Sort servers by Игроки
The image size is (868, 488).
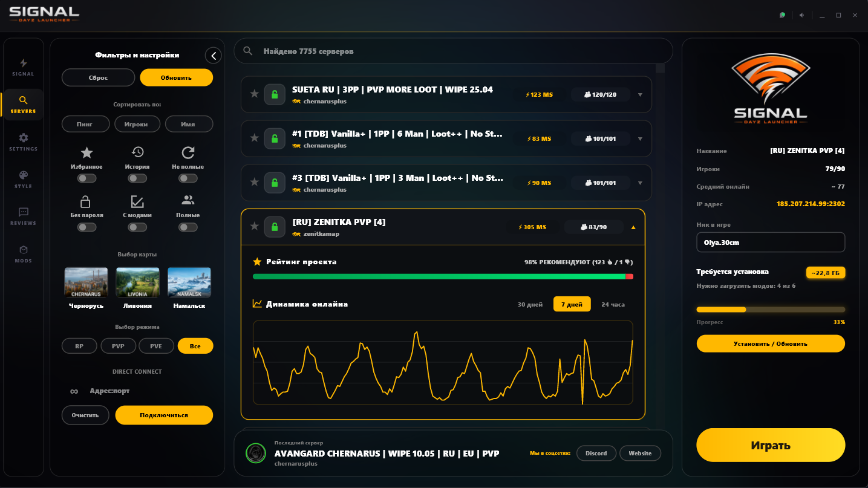137,124
